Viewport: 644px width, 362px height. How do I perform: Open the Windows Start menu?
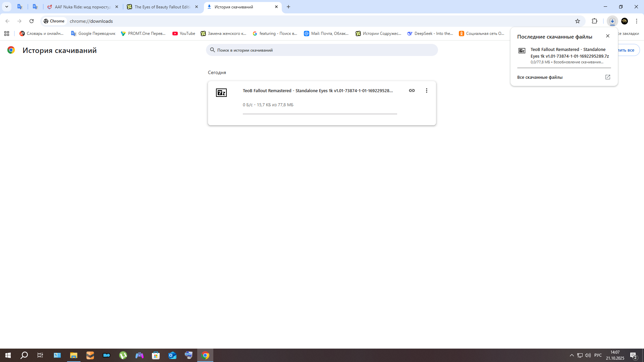point(8,355)
